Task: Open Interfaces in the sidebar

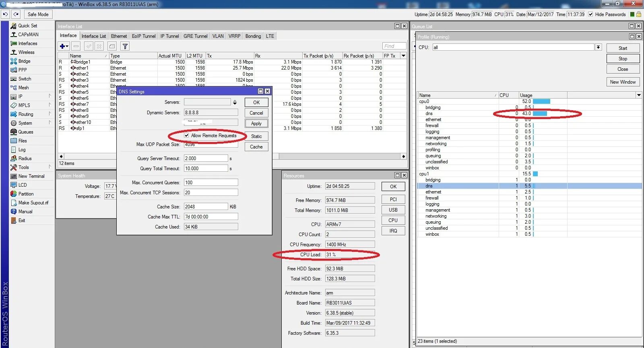Action: [x=28, y=43]
